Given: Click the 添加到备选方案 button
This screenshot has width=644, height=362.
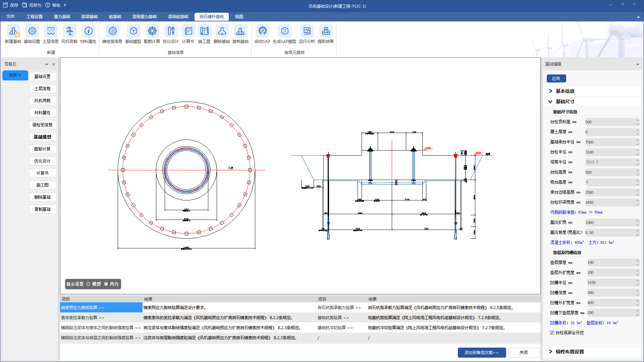Looking at the screenshot, I should point(482,353).
